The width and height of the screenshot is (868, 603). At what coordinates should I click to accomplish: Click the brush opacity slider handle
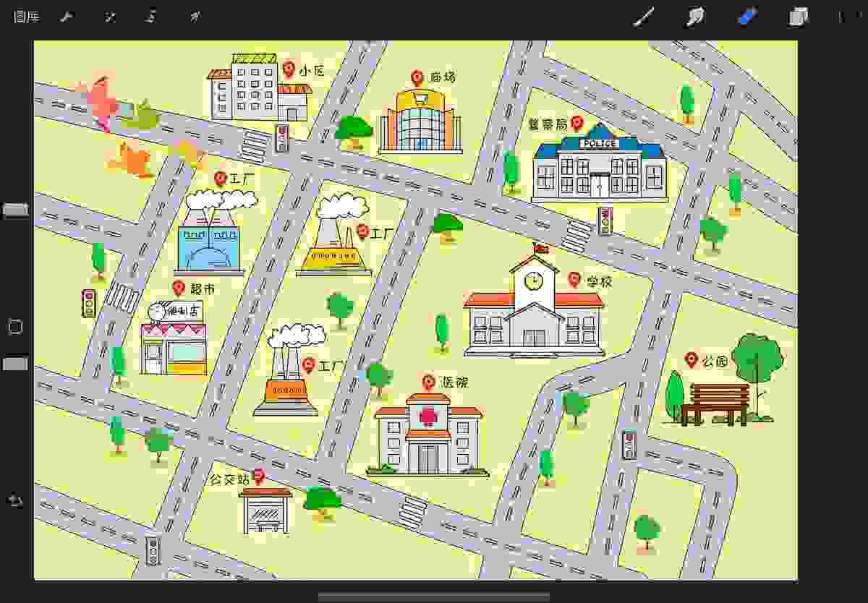click(16, 364)
